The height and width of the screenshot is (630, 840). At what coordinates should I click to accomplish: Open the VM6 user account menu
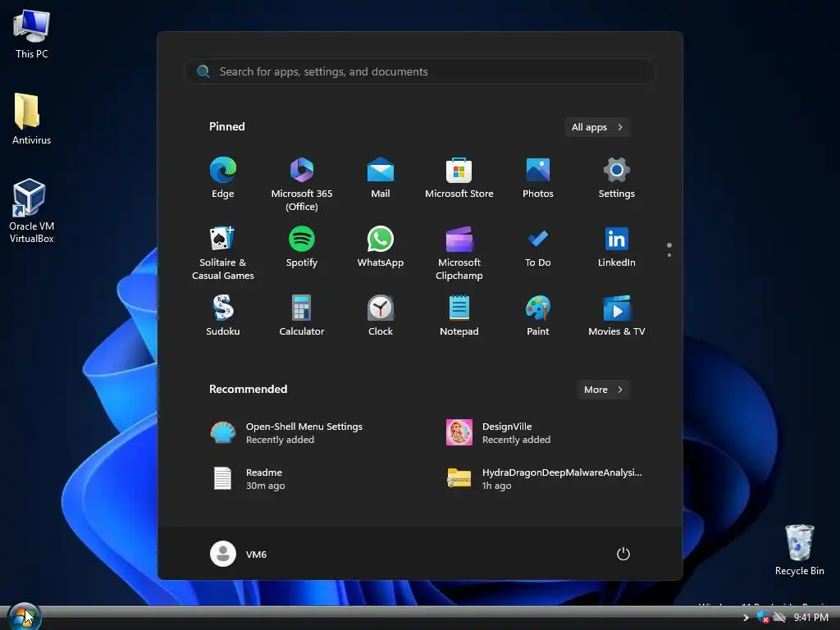pos(239,554)
